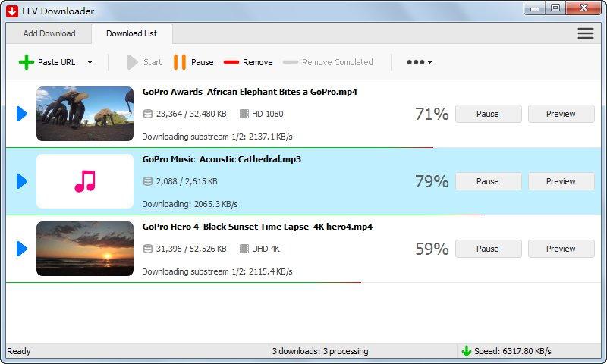Click the 2,088 / 2,615 KB size text

[x=187, y=181]
